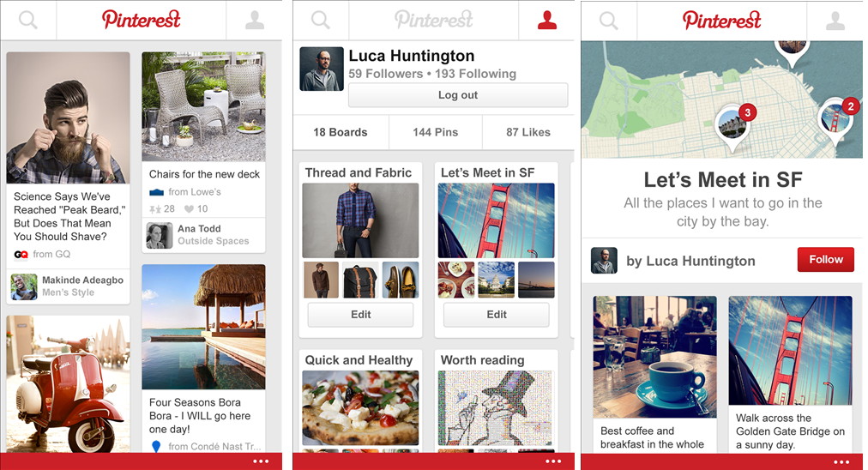This screenshot has height=470, width=868.
Task: Select the red active profile icon
Action: pos(547,20)
